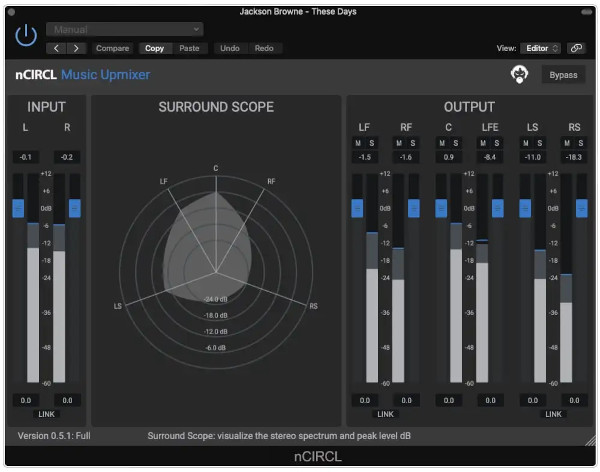Image resolution: width=600 pixels, height=472 pixels.
Task: Click LS output gain value field
Action: (533, 400)
